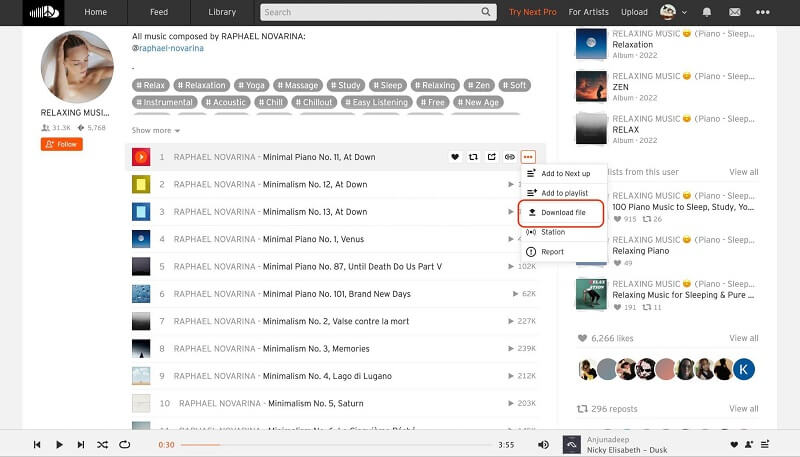
Task: Select the # Sleep tag
Action: [x=387, y=85]
